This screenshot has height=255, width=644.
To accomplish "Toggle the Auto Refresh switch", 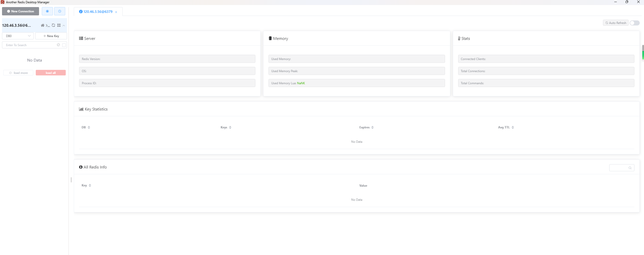I will point(635,23).
